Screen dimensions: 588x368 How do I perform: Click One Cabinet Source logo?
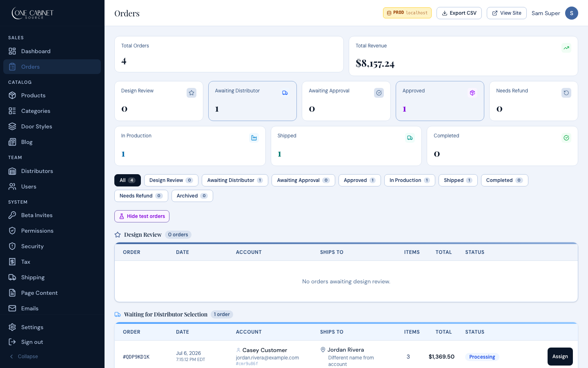[x=33, y=13]
